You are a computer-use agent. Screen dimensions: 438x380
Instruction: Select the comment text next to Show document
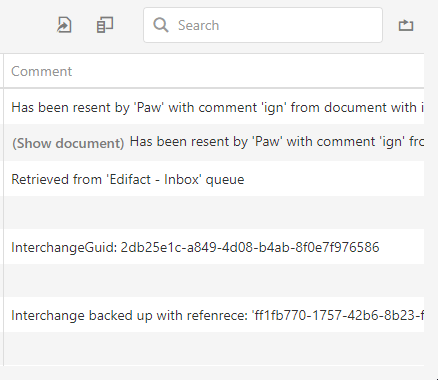277,142
